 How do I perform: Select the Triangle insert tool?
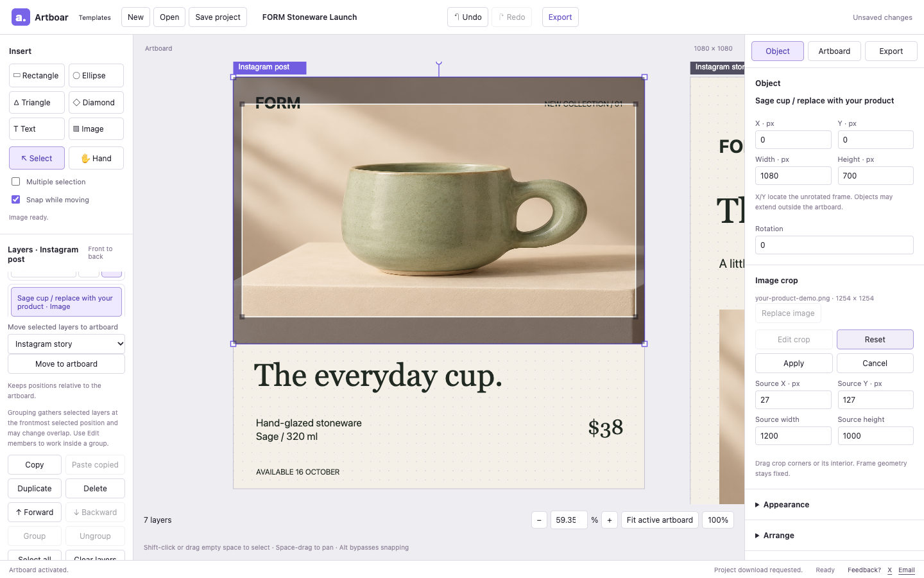(x=37, y=103)
